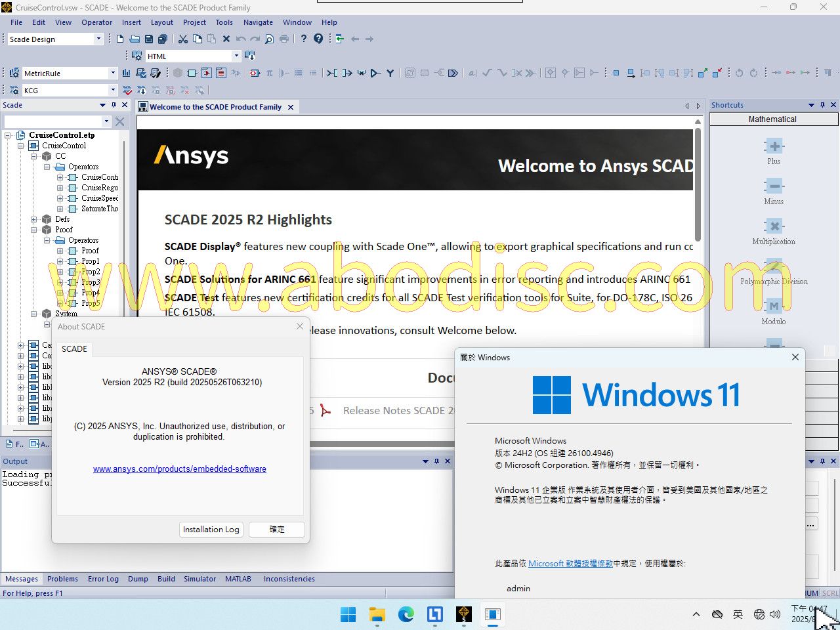Image resolution: width=840 pixels, height=630 pixels.
Task: Click the round Help Topics icon
Action: pos(318,39)
